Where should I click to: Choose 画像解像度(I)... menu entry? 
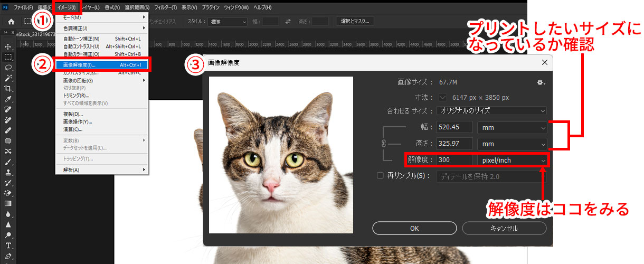coord(102,65)
